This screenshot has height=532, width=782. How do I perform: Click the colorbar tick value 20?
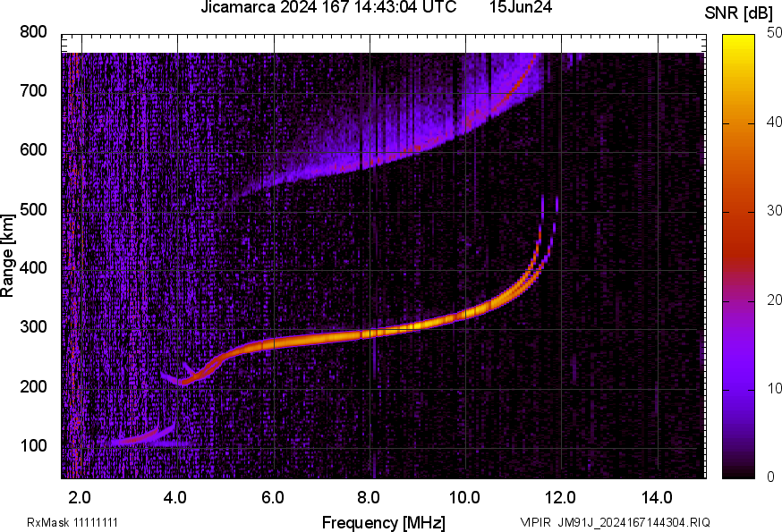click(774, 300)
